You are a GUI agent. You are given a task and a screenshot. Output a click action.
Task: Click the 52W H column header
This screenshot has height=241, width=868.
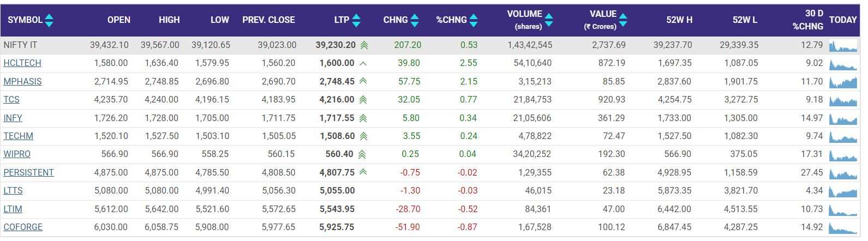[679, 20]
